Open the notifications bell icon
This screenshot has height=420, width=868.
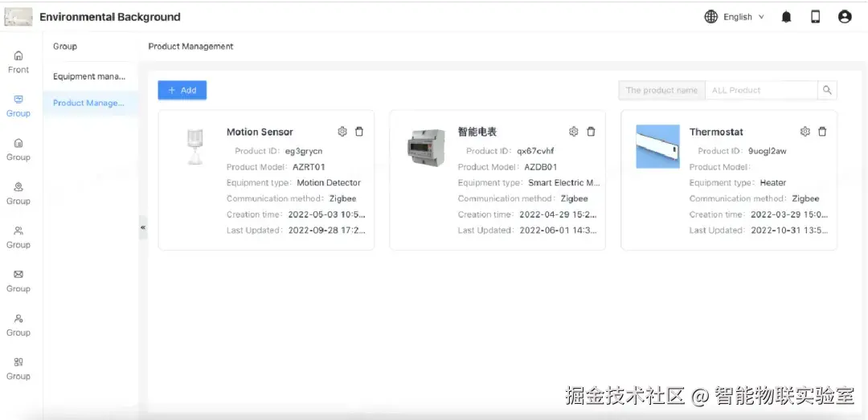point(786,17)
